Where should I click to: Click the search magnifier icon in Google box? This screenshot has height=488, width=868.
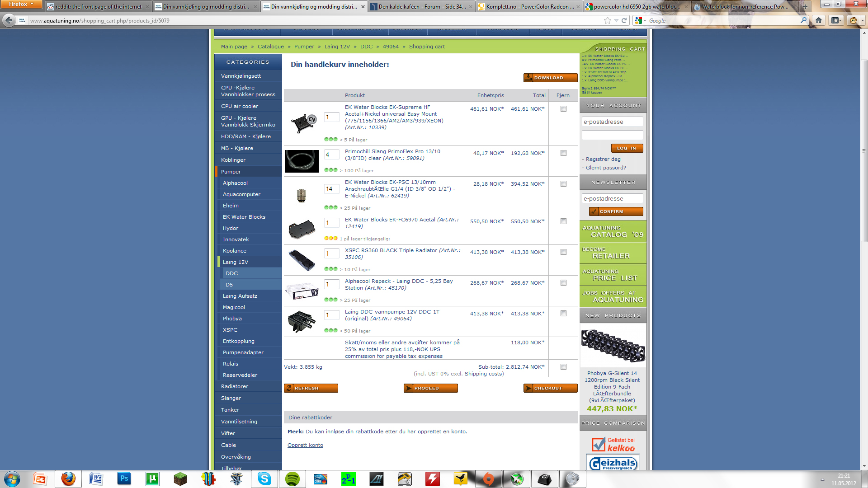coord(803,20)
